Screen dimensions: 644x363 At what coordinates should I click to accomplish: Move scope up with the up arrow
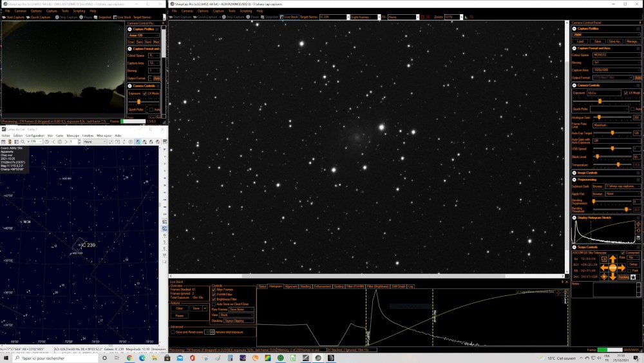pos(613,259)
